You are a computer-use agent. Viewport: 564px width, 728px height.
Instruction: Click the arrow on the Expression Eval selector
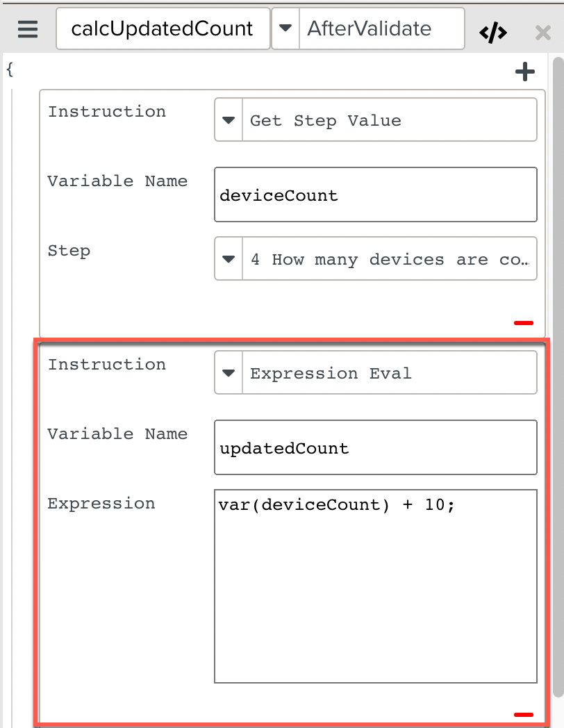[x=229, y=372]
